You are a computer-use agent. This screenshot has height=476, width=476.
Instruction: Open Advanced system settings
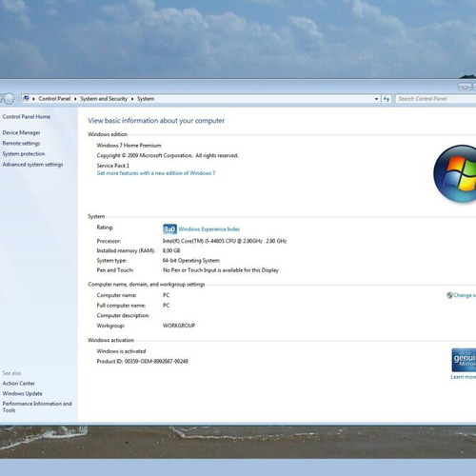point(32,165)
